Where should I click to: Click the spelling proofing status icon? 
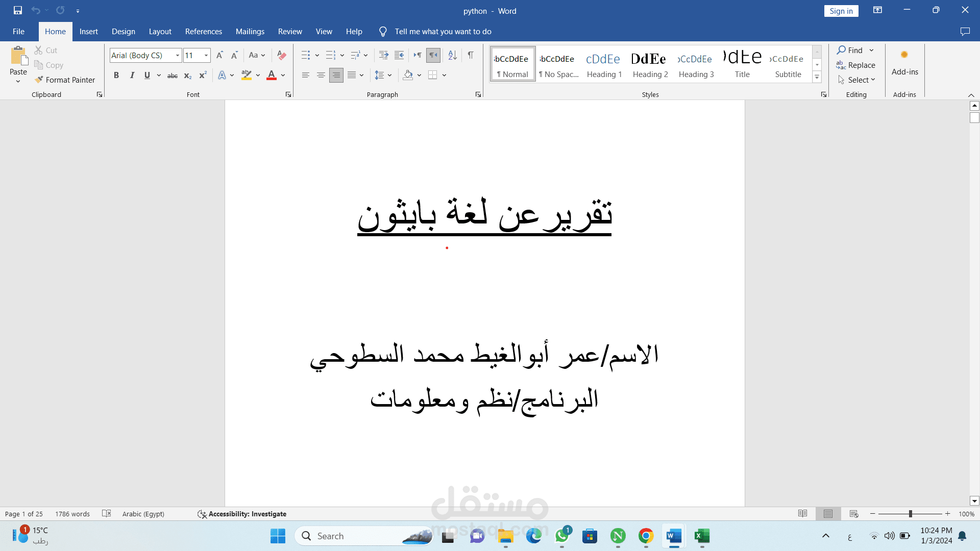(107, 514)
